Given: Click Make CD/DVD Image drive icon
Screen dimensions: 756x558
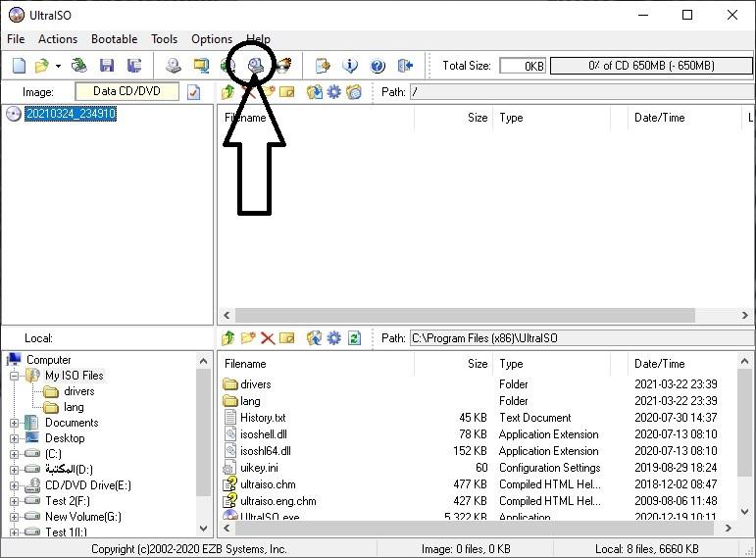Looking at the screenshot, I should (x=174, y=65).
